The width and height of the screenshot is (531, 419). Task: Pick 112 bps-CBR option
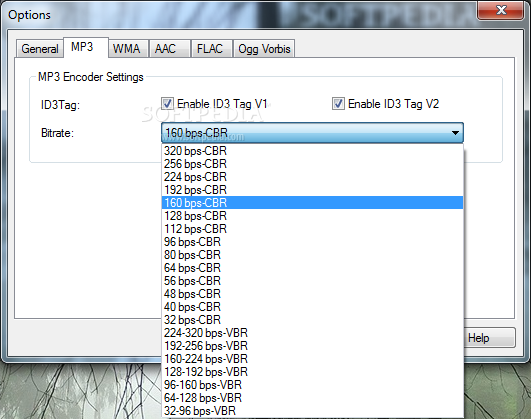point(312,229)
